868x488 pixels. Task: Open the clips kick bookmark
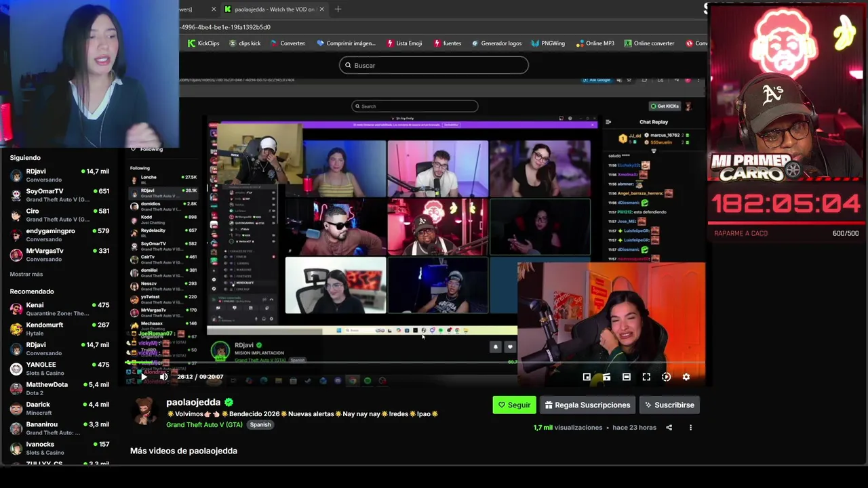click(x=244, y=43)
